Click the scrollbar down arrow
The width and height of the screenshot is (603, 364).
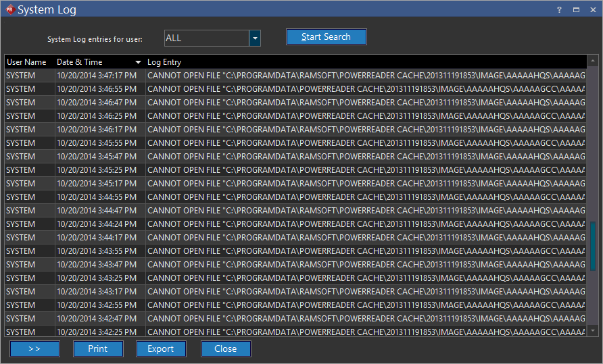593,331
